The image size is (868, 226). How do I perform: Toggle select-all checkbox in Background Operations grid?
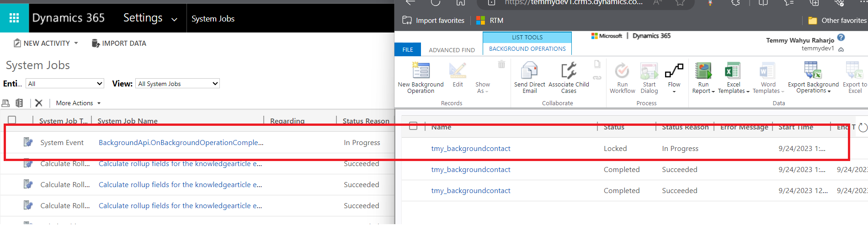(413, 126)
